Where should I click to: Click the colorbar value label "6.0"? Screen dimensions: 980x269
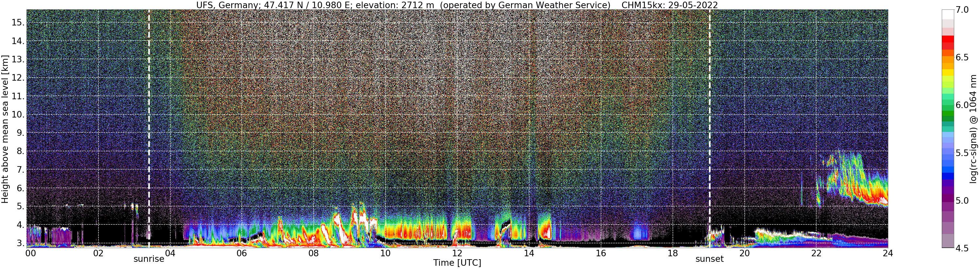(962, 105)
